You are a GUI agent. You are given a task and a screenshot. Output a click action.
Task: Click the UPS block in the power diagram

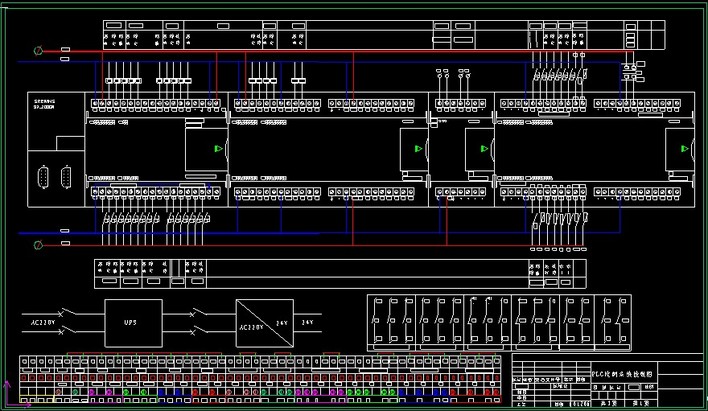point(127,322)
